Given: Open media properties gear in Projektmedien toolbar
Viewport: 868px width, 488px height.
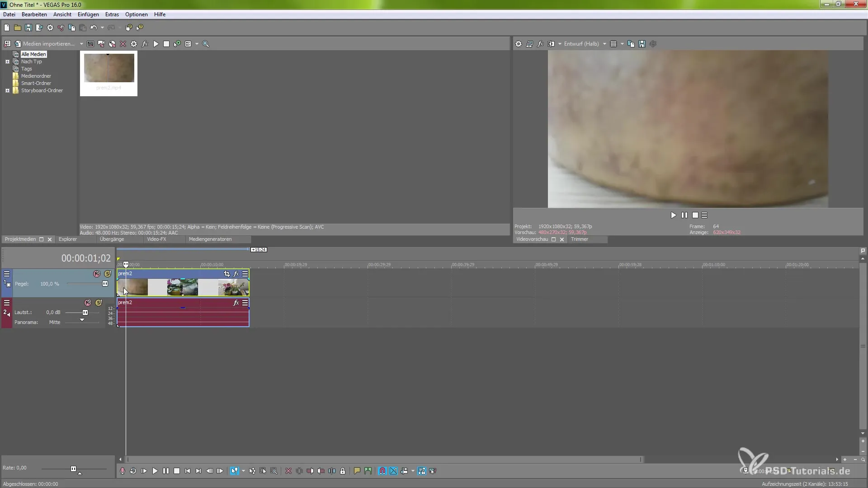Looking at the screenshot, I should click(x=134, y=44).
